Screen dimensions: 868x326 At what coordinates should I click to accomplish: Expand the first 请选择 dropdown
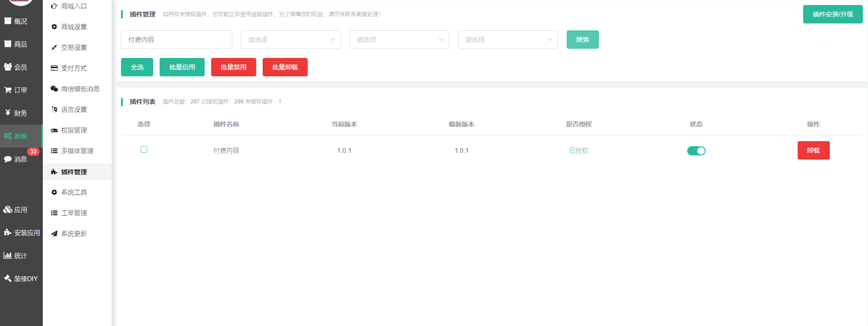click(x=291, y=40)
